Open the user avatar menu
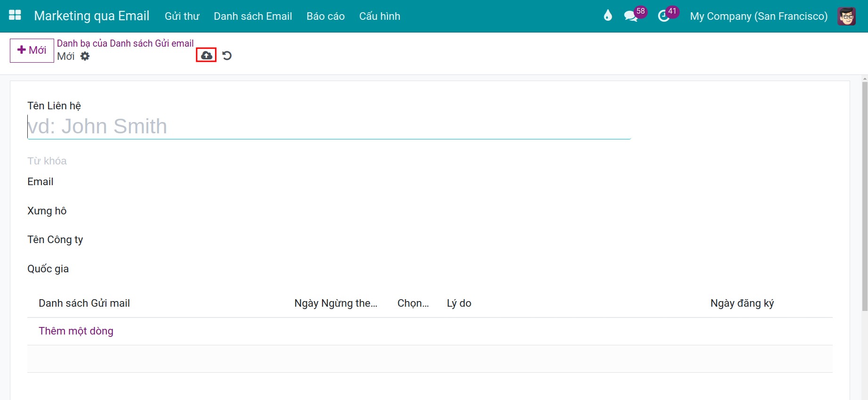 [x=846, y=16]
